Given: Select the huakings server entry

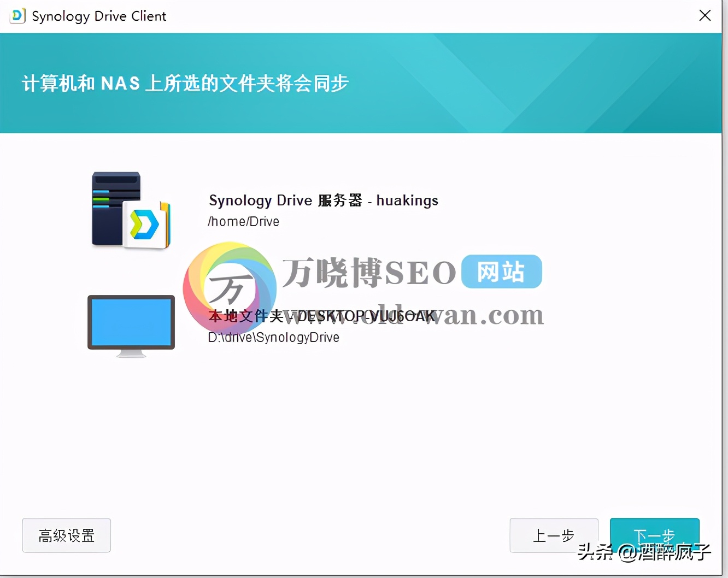Looking at the screenshot, I should click(x=323, y=200).
